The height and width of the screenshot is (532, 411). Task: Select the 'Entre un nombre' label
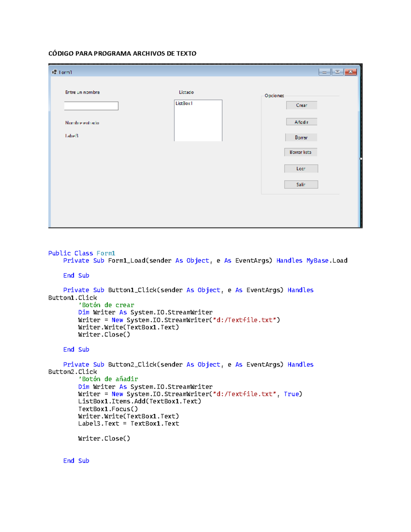[83, 92]
